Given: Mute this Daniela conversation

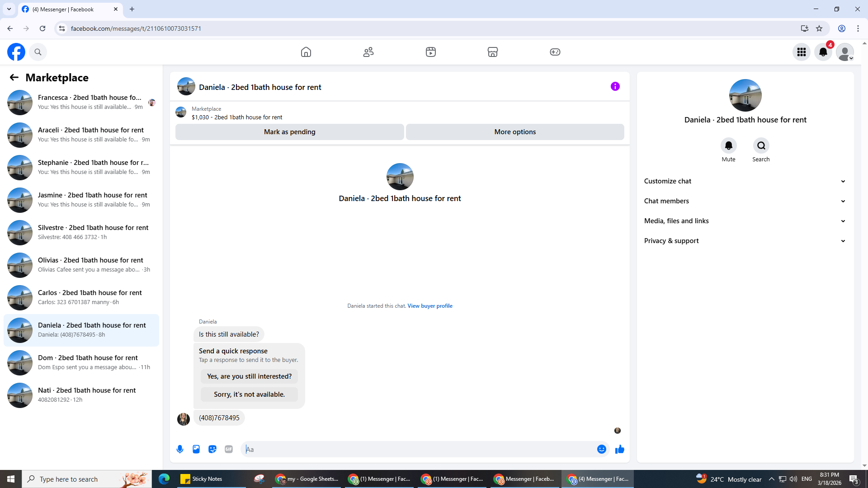Looking at the screenshot, I should (x=728, y=146).
